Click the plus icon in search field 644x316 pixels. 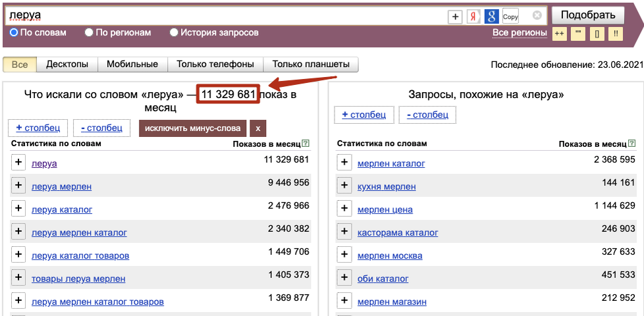coord(455,17)
